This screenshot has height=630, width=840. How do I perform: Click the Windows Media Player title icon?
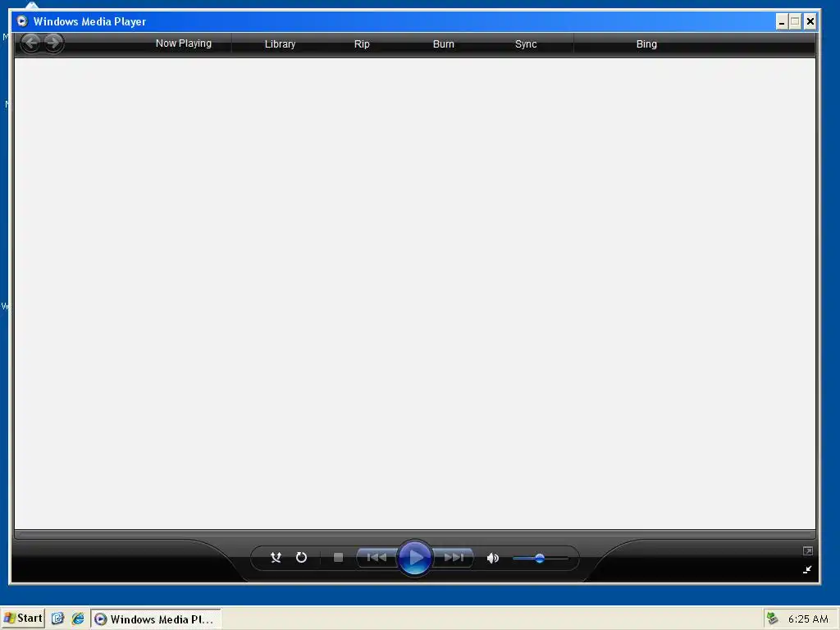[22, 21]
